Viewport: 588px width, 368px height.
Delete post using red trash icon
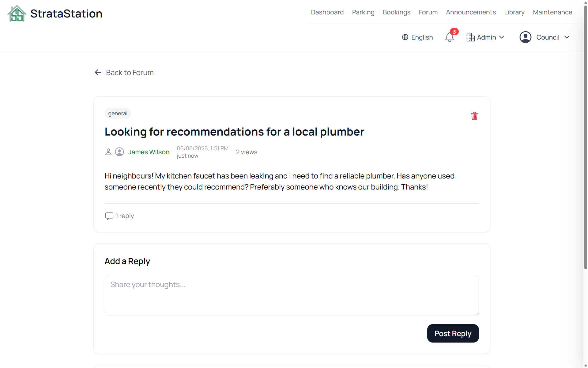474,116
